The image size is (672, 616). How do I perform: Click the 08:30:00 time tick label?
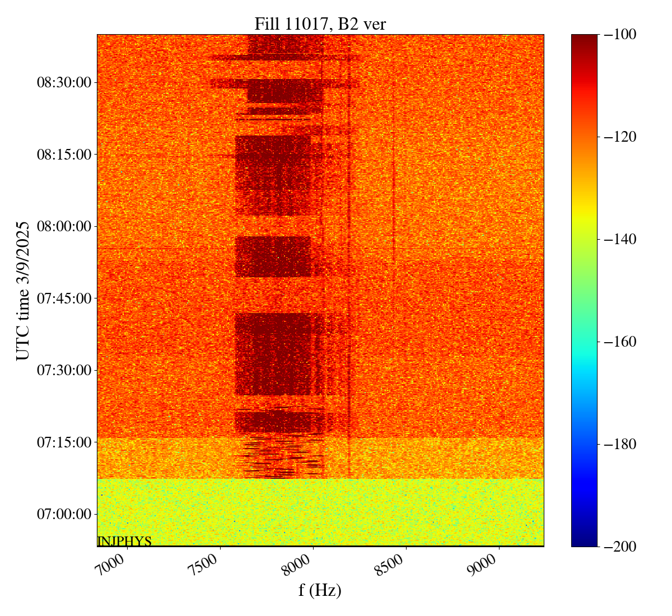(64, 82)
